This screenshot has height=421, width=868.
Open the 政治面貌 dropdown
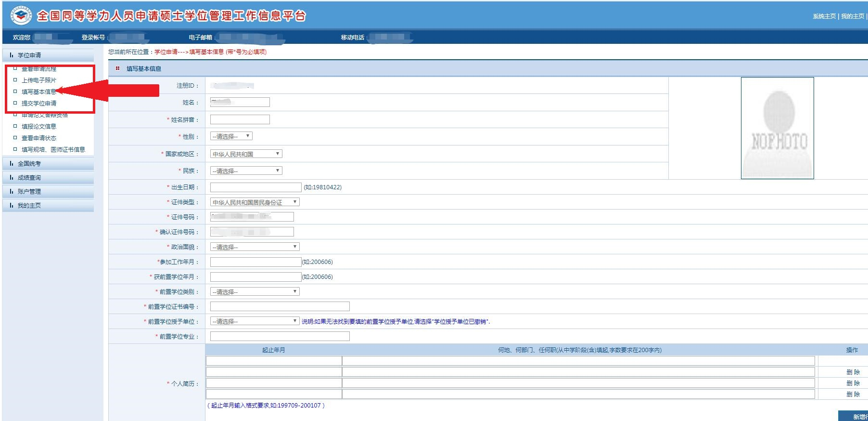[x=255, y=247]
